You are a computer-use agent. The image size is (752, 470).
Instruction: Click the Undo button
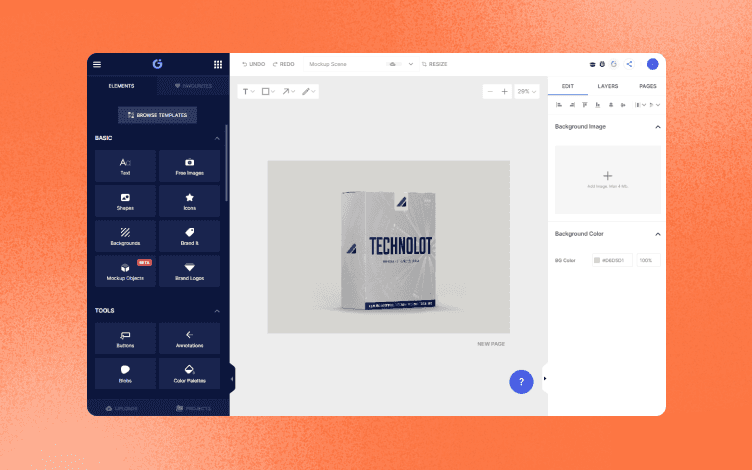(254, 64)
